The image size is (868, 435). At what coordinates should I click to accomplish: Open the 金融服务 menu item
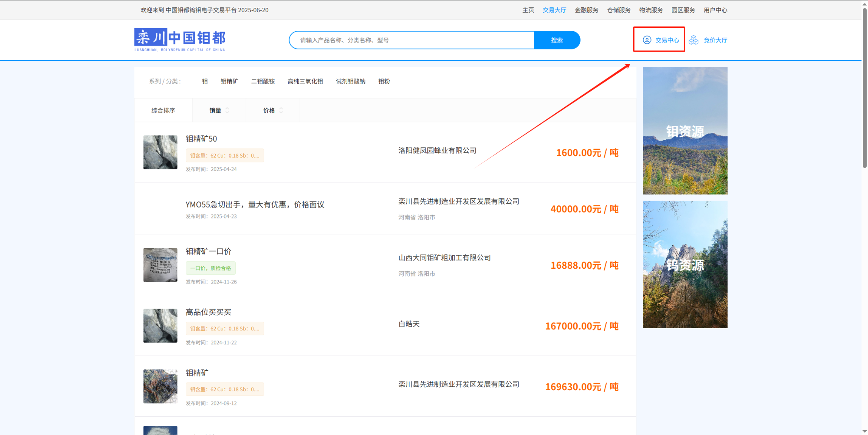pyautogui.click(x=586, y=10)
